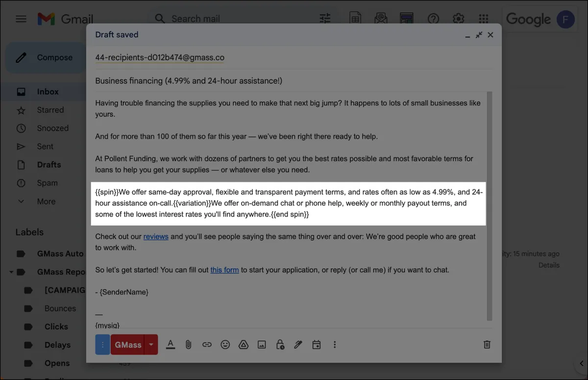Click the {SenderName} placeholder text

(x=124, y=292)
